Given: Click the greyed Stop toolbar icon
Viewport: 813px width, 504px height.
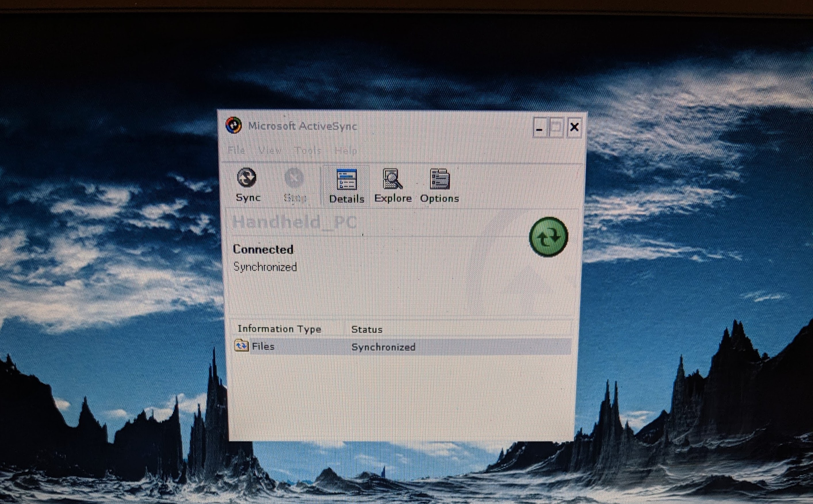Looking at the screenshot, I should [294, 177].
